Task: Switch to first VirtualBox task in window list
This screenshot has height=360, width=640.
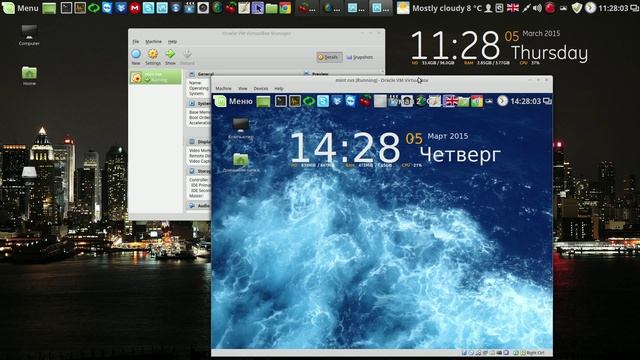Action: point(356,8)
